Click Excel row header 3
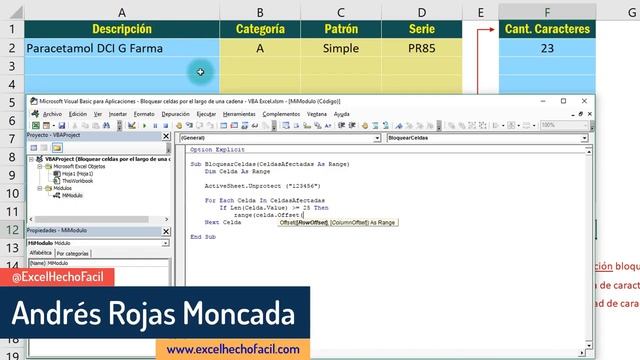The height and width of the screenshot is (360, 640). pos(12,66)
